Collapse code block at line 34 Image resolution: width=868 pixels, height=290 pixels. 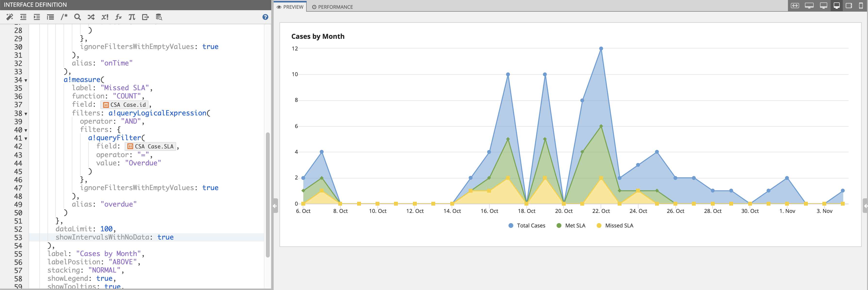[x=26, y=81]
